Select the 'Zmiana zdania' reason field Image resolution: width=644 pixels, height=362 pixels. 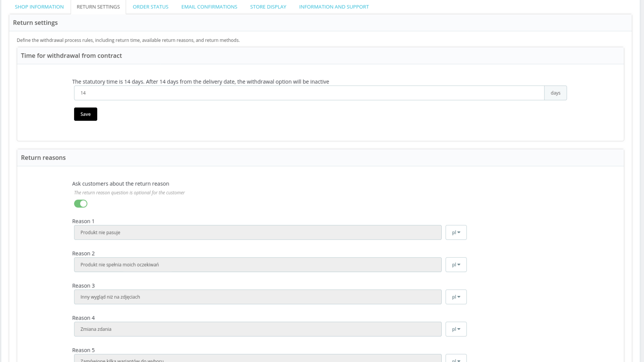click(x=257, y=329)
